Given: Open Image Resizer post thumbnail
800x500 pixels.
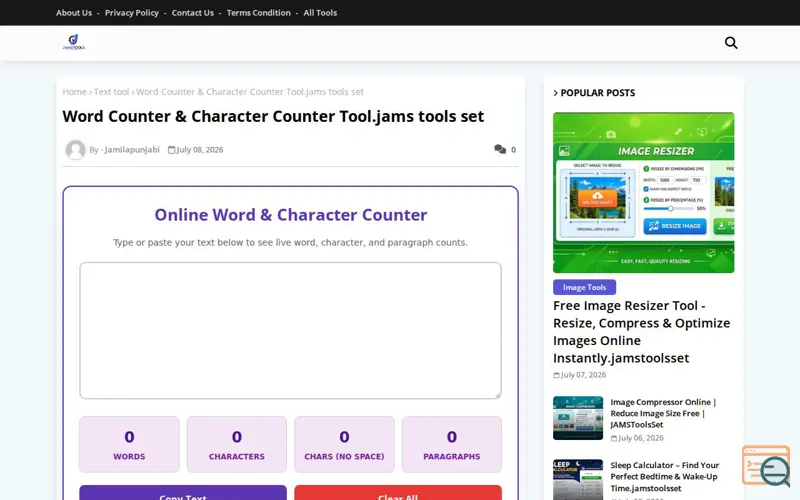Looking at the screenshot, I should pos(643,192).
